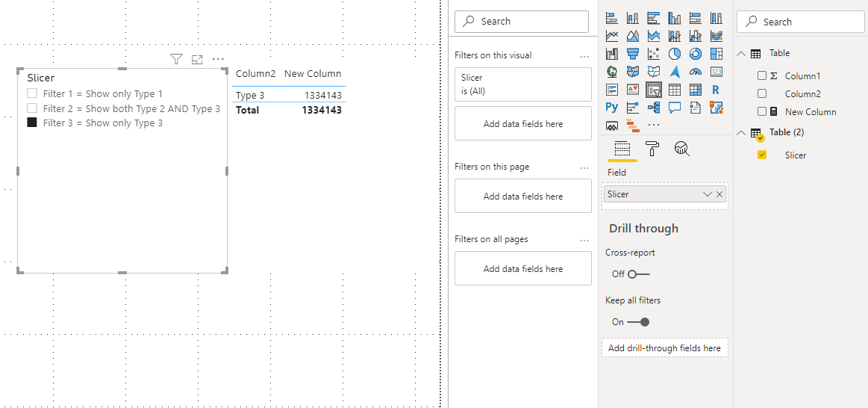Select the Treemap visual
Viewport: 868px width, 408px height.
point(716,54)
